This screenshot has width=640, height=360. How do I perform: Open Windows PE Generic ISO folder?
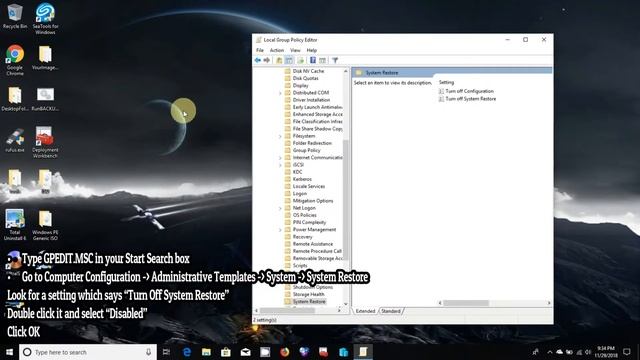(x=45, y=225)
